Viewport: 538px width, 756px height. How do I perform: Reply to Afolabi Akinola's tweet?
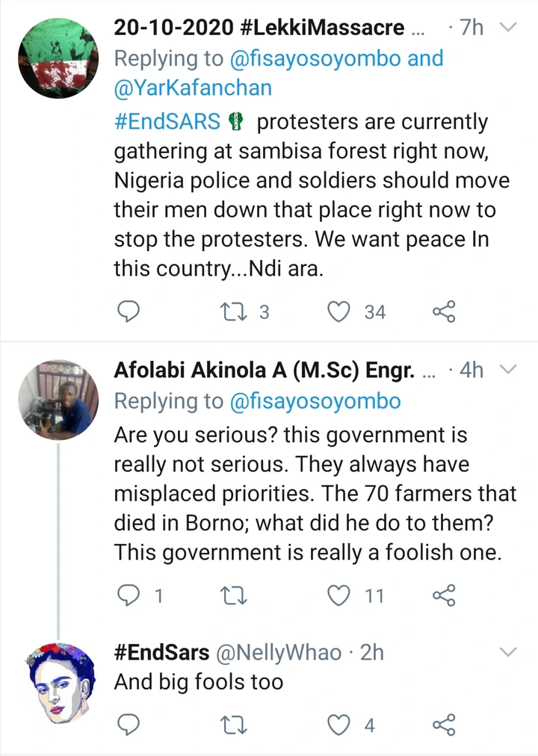pos(129,595)
